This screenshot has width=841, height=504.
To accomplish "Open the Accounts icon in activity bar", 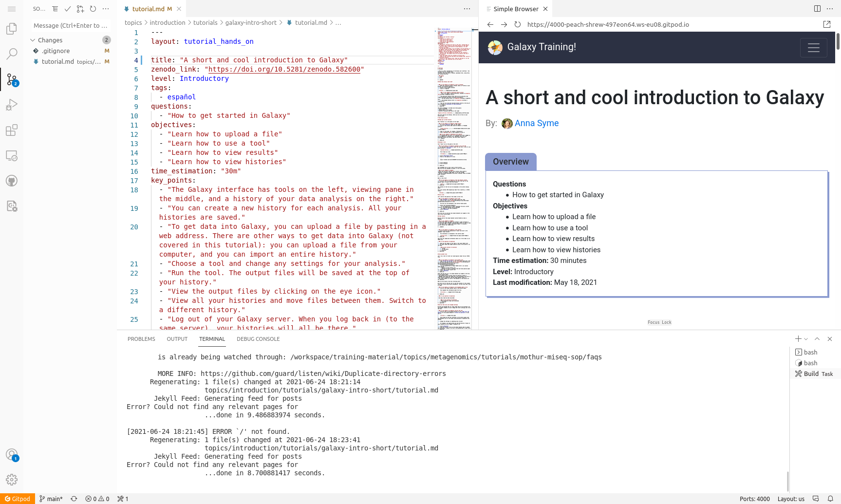I will [12, 455].
